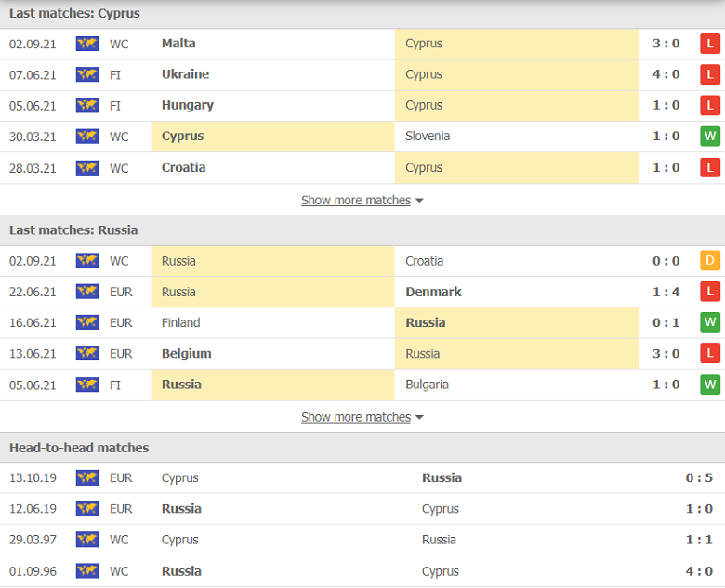Click the Head-to-head matches header

click(79, 448)
